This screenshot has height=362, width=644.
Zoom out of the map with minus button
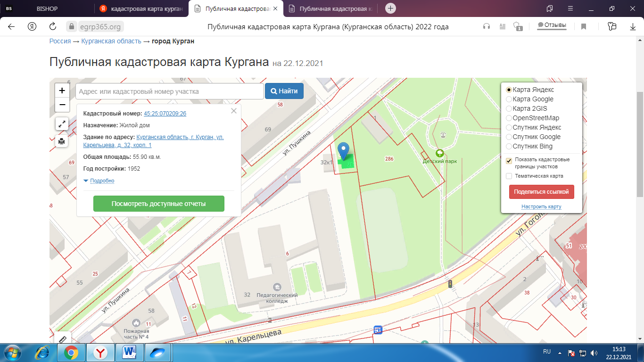pyautogui.click(x=62, y=105)
